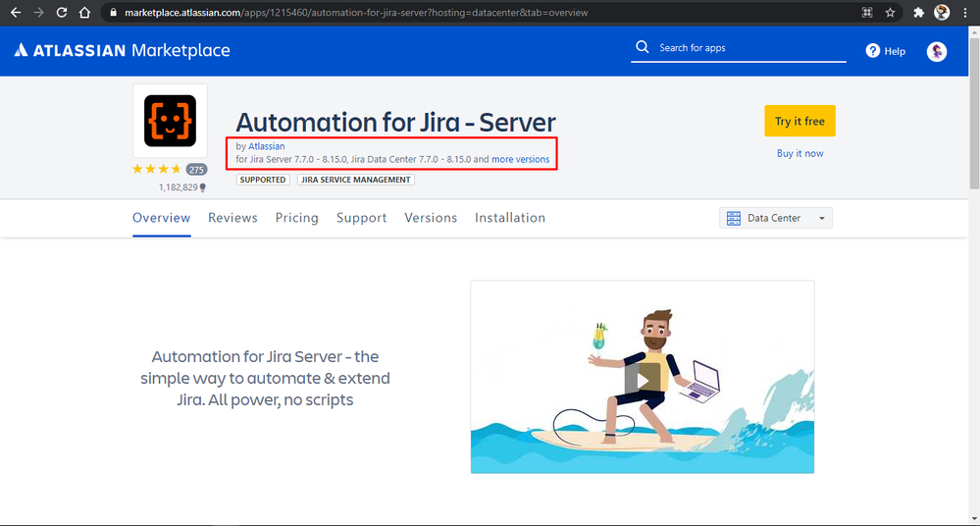This screenshot has width=980, height=526.
Task: Click the tagline 'Automation for Jira Server - the simple way'
Action: (265, 378)
